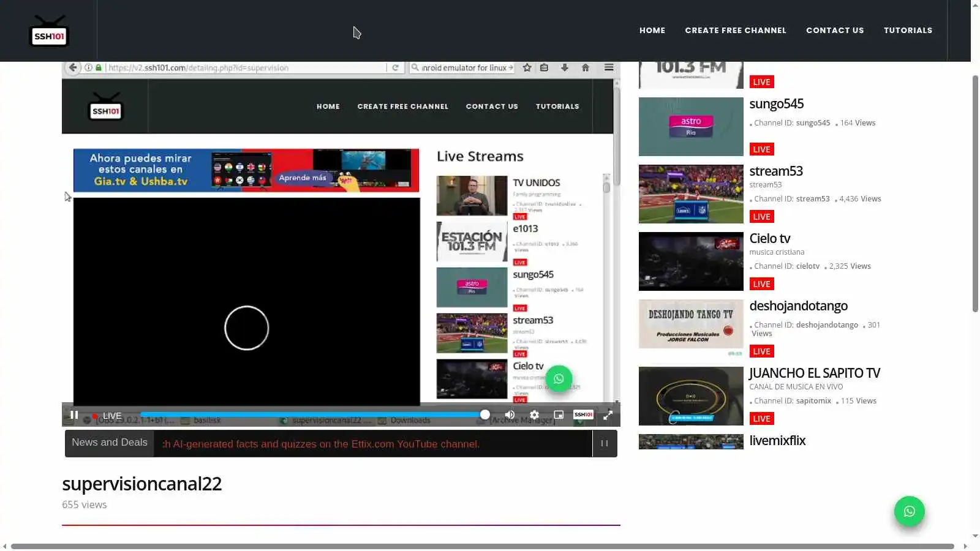This screenshot has height=551, width=980.
Task: Open the HOME menu item
Action: tap(652, 31)
